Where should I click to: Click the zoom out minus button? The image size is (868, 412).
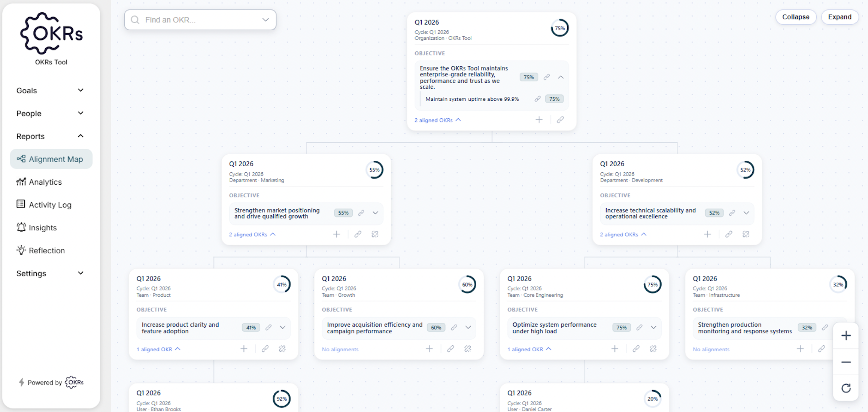pyautogui.click(x=846, y=362)
